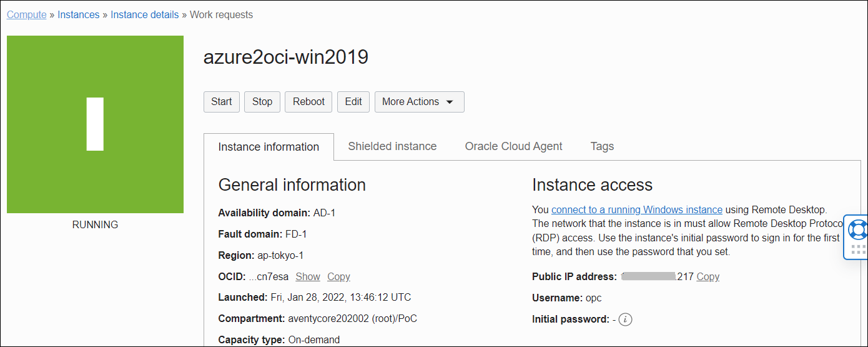868x347 pixels.
Task: Open the dotted grip under the help icon
Action: (858, 249)
